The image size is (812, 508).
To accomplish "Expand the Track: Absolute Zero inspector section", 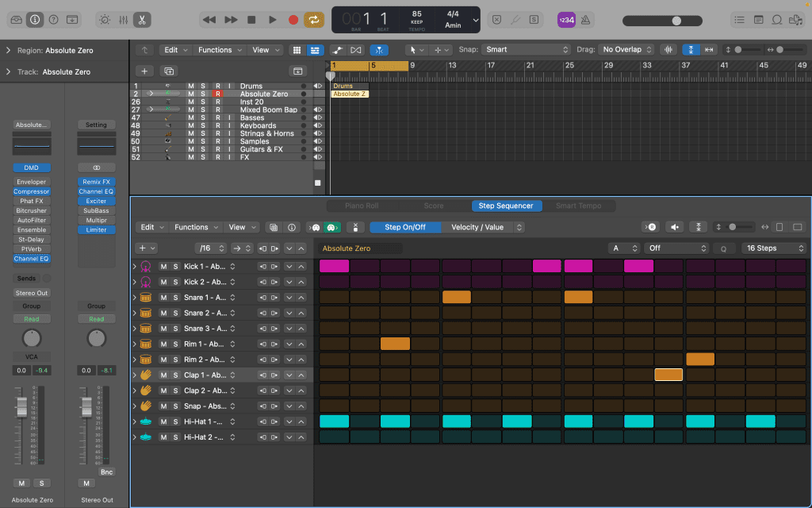I will (x=8, y=71).
